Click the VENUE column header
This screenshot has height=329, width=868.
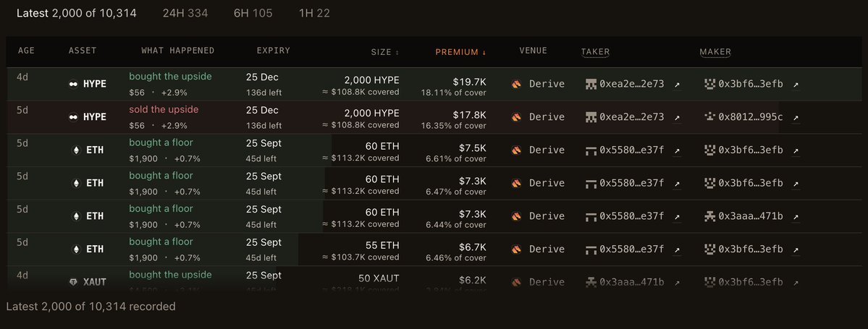[533, 51]
